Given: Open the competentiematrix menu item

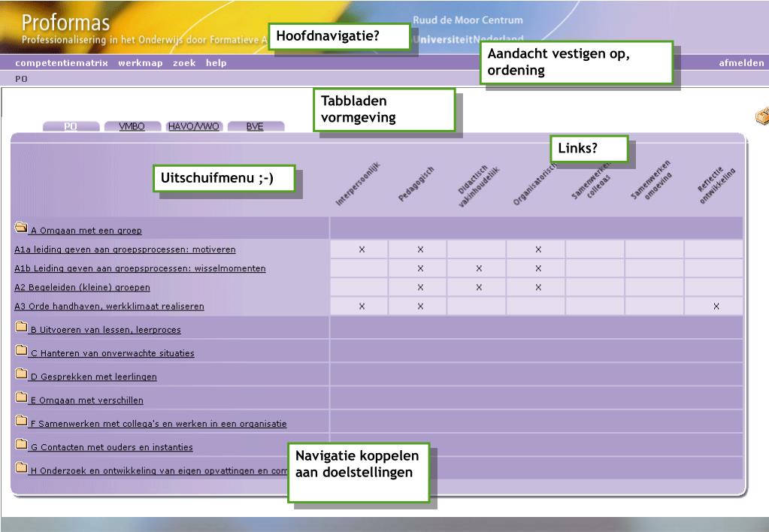Looking at the screenshot, I should (62, 63).
